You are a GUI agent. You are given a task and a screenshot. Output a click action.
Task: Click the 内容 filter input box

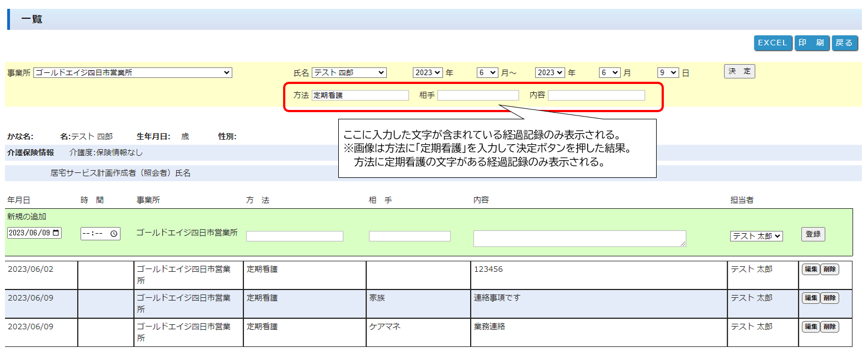596,96
